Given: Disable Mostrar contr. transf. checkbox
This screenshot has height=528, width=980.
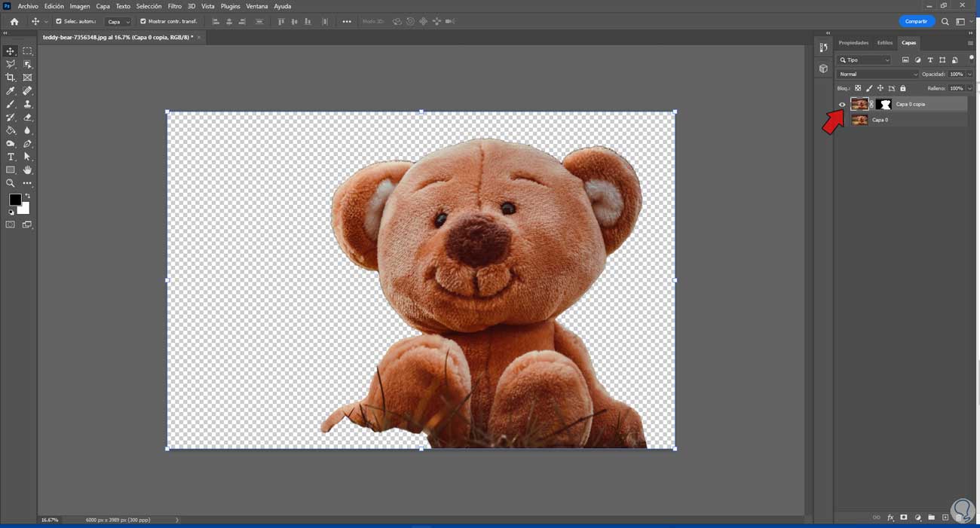Looking at the screenshot, I should click(143, 21).
